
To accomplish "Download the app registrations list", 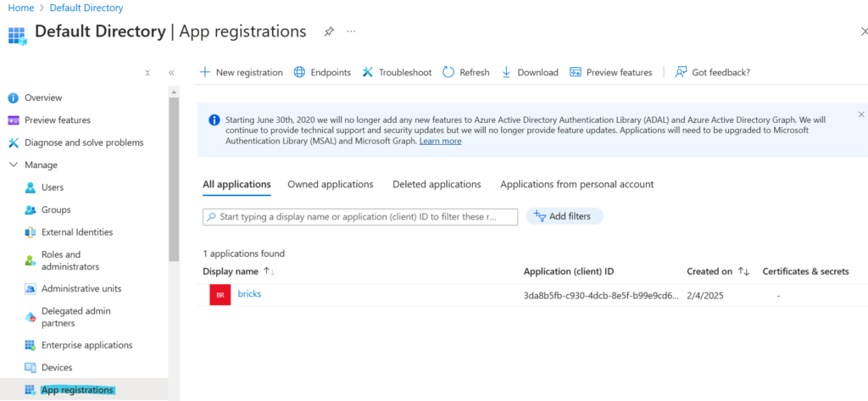I will point(530,72).
